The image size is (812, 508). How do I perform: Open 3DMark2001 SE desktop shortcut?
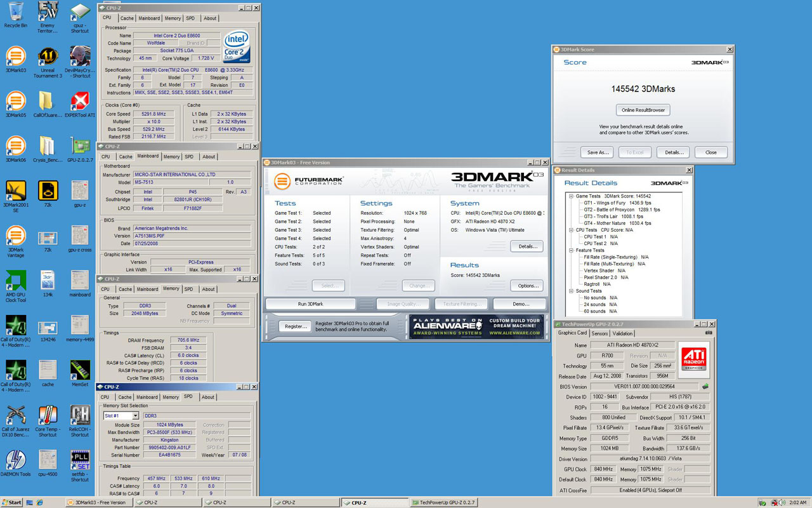click(15, 197)
